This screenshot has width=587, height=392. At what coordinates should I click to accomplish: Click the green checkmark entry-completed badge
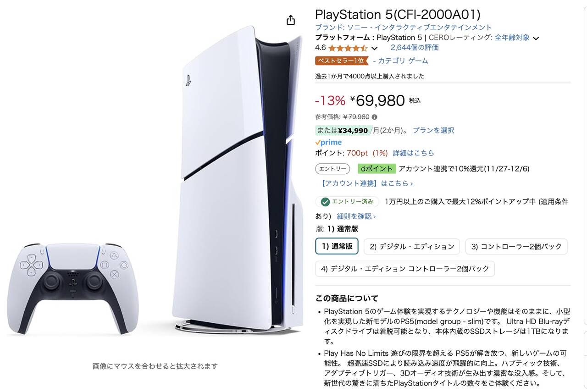(347, 202)
